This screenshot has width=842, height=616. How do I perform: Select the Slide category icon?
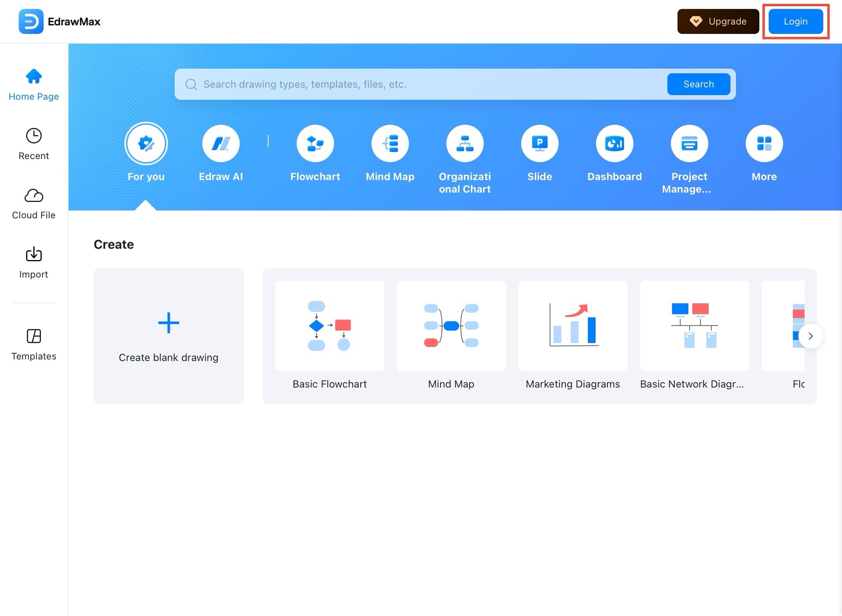(539, 143)
